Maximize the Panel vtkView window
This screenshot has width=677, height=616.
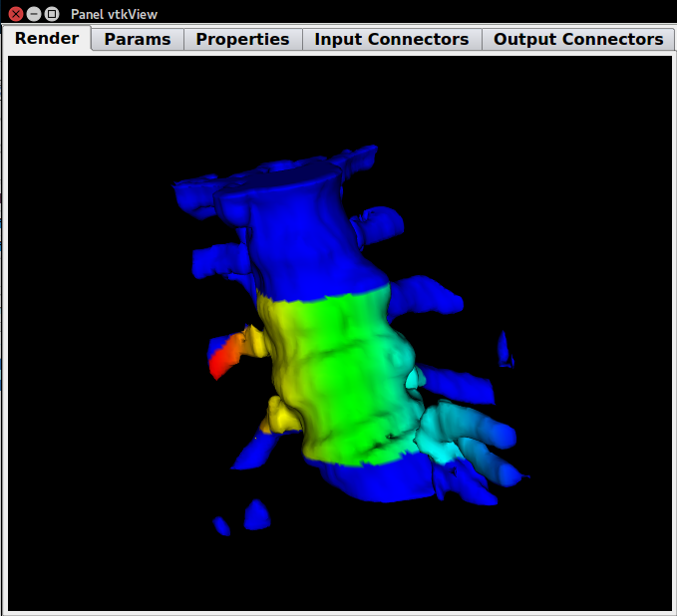tap(52, 14)
